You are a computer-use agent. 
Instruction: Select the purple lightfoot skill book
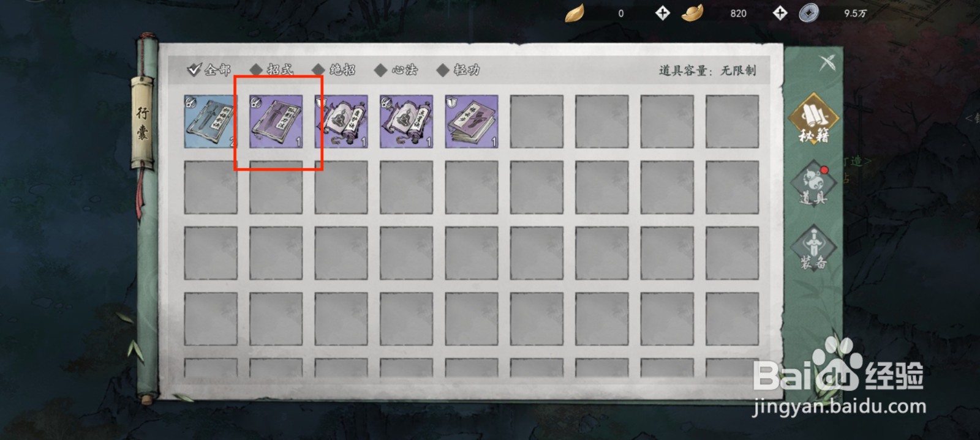(472, 121)
